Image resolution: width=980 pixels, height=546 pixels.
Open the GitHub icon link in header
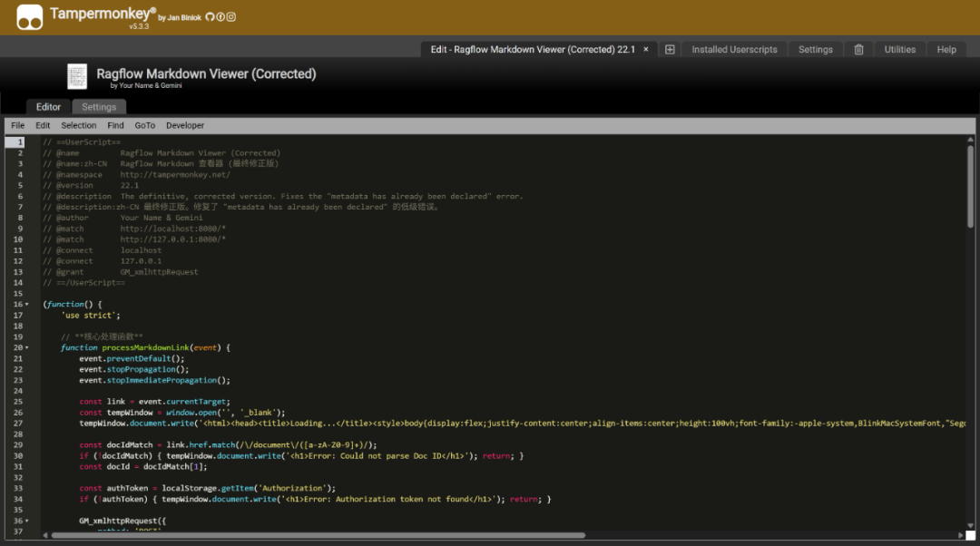tap(210, 17)
